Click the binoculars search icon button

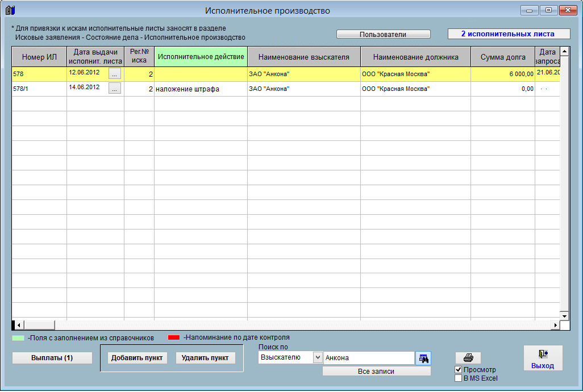click(423, 358)
